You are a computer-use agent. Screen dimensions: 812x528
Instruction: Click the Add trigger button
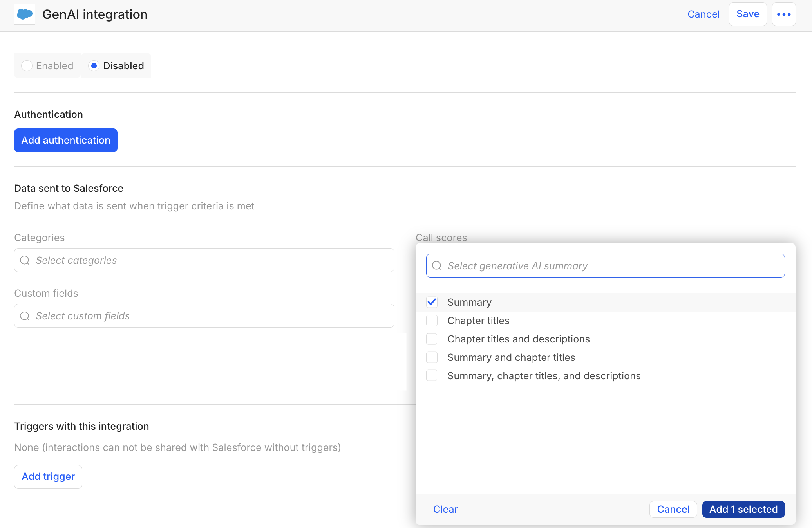[48, 477]
